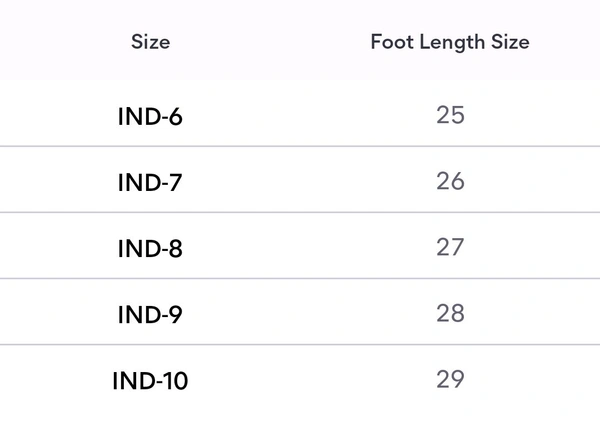Click the word Foot in the header
Screen dimensions: 600x423
click(x=388, y=42)
